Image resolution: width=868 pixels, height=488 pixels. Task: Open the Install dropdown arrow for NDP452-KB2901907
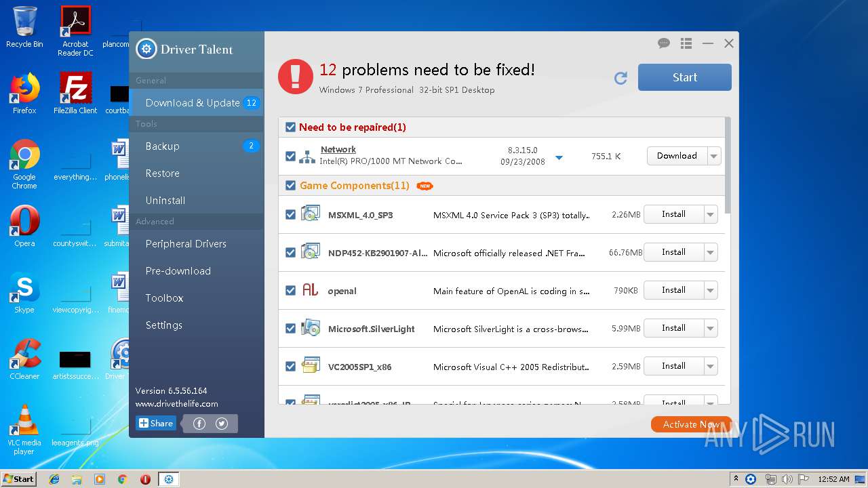[710, 252]
